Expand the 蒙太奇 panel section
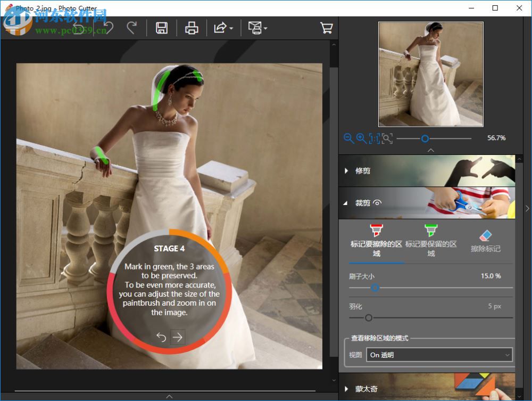Screen dimensions: 532x401 pyautogui.click(x=366, y=389)
